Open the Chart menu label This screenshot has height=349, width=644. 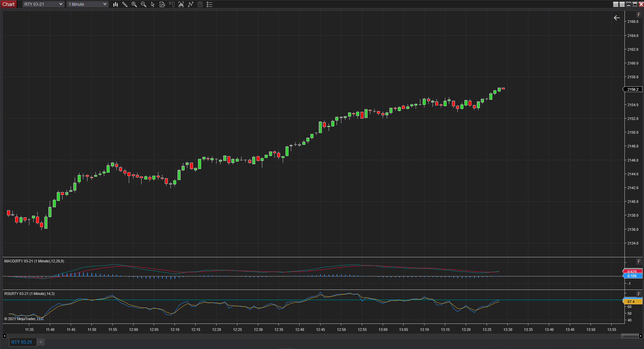(x=8, y=4)
